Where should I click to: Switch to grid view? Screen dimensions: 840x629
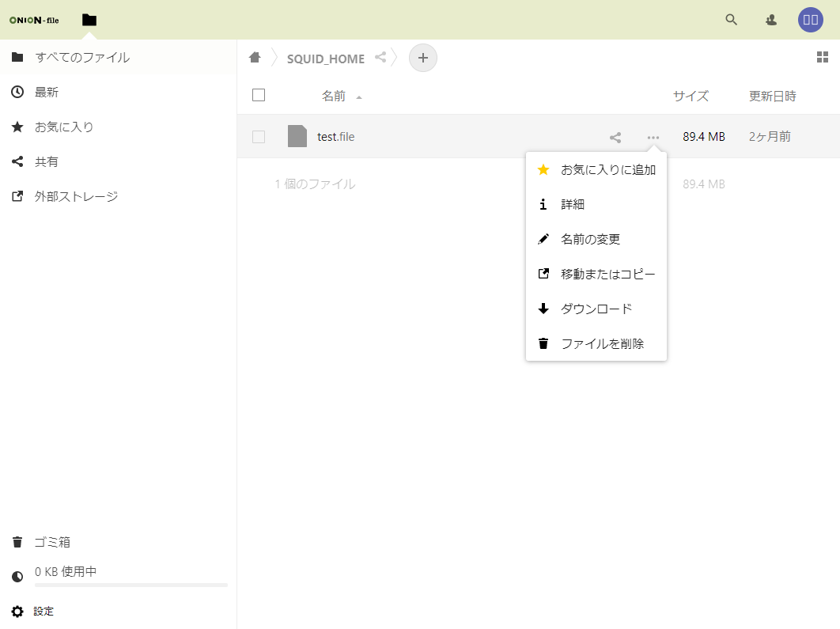[822, 57]
